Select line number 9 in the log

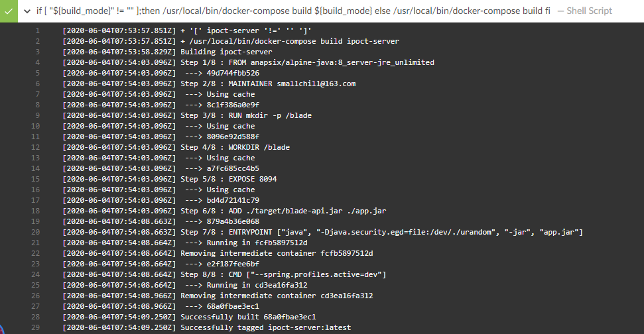(x=37, y=115)
